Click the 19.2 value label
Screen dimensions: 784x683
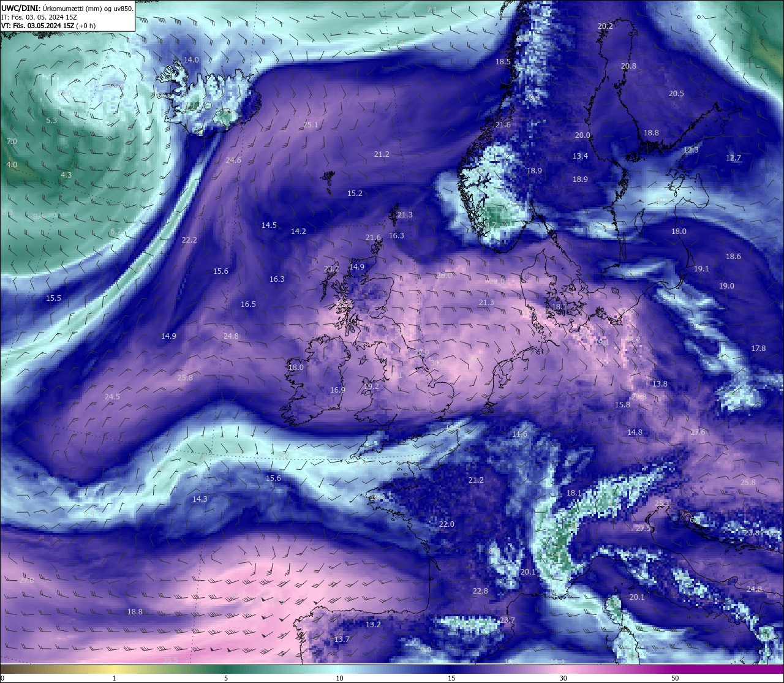(371, 387)
